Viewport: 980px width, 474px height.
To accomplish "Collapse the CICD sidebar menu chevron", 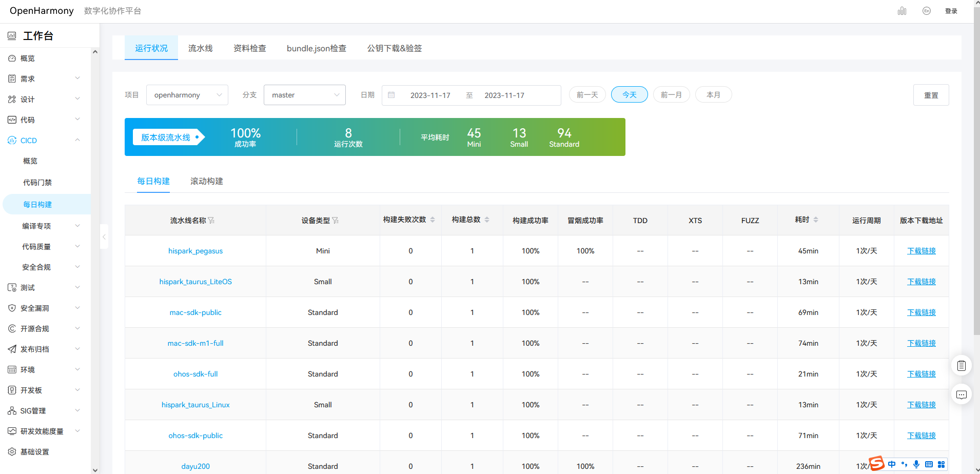I will click(77, 140).
